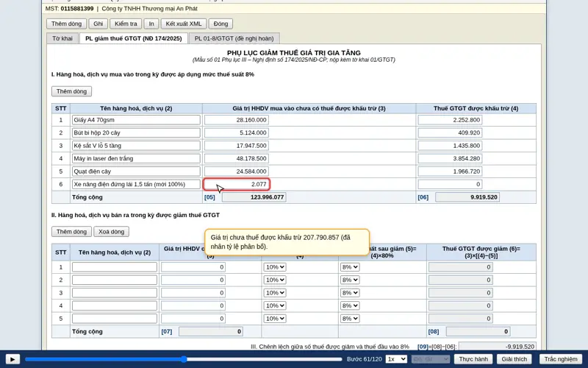Click the 1.966.720 tax field
Viewport: 588px width, 368px height.
[450, 171]
